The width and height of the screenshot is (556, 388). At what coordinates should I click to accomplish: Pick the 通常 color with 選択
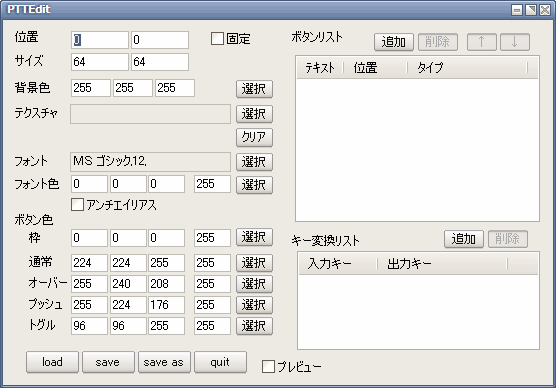pyautogui.click(x=254, y=263)
